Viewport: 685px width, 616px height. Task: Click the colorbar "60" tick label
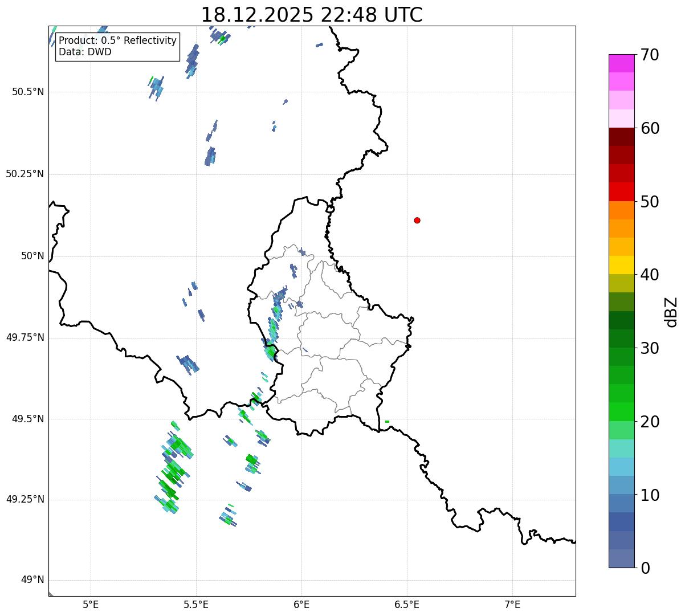point(650,128)
